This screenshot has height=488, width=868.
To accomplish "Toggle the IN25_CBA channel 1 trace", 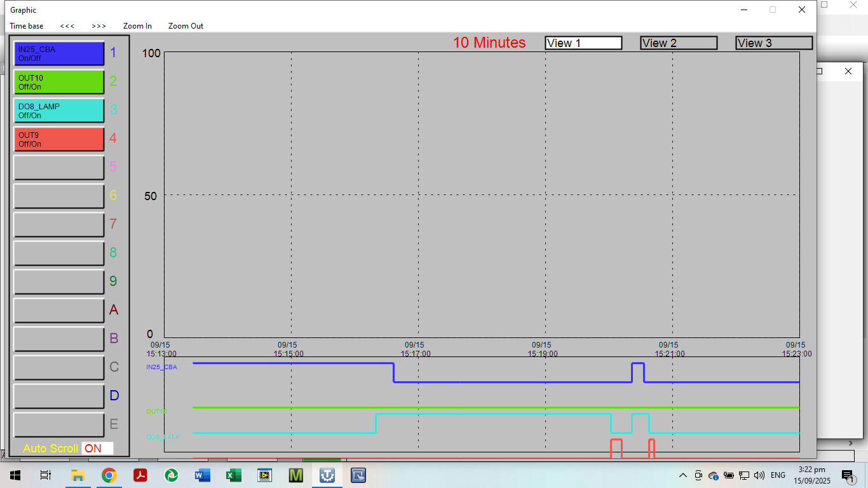I will tap(59, 53).
